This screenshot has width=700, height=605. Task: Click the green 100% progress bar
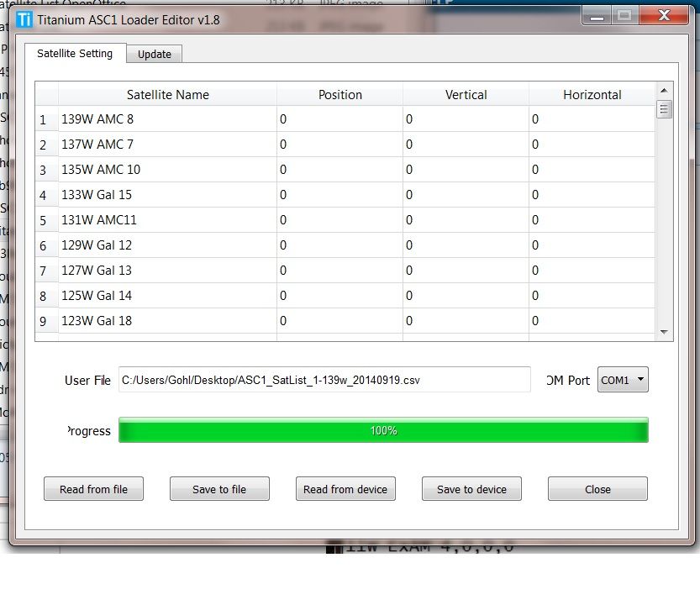click(x=383, y=430)
